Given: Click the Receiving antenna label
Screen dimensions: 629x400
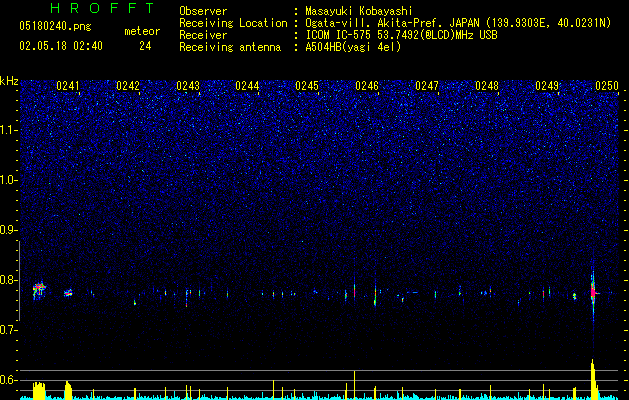Looking at the screenshot, I should point(230,48).
